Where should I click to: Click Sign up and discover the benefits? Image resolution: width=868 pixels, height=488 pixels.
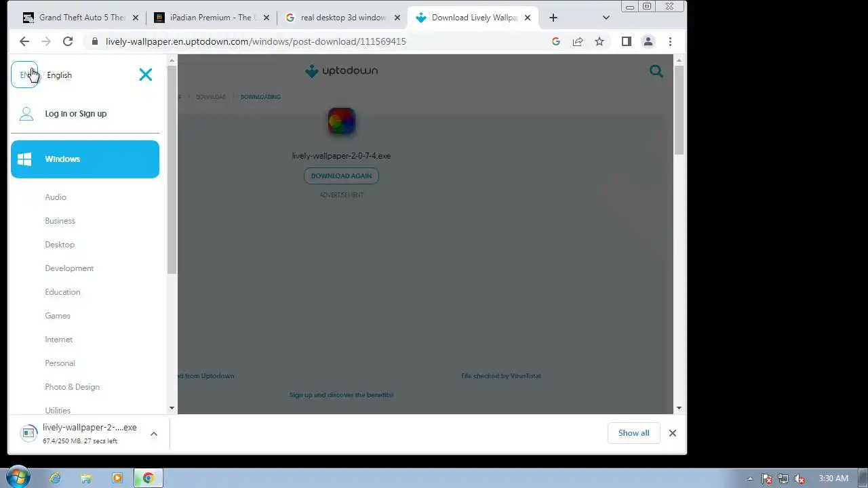[341, 395]
